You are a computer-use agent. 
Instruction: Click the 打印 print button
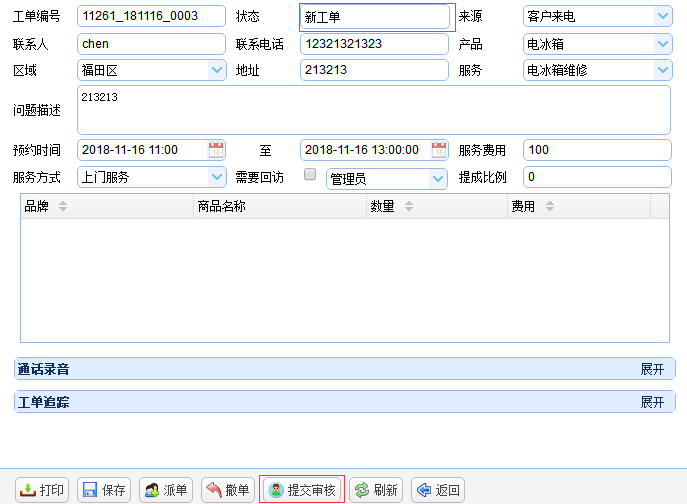(x=42, y=490)
